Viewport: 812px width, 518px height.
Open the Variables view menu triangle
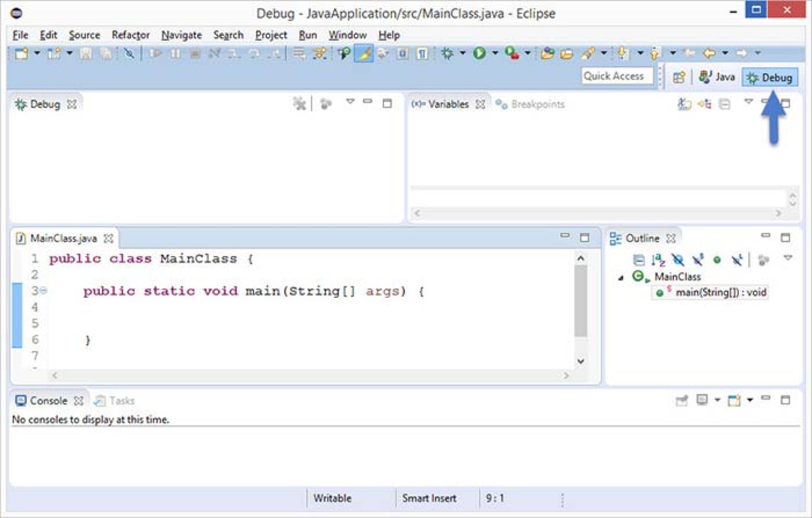tap(749, 101)
